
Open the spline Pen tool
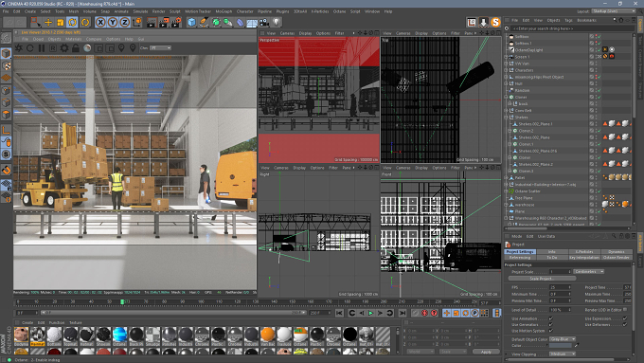click(x=204, y=22)
